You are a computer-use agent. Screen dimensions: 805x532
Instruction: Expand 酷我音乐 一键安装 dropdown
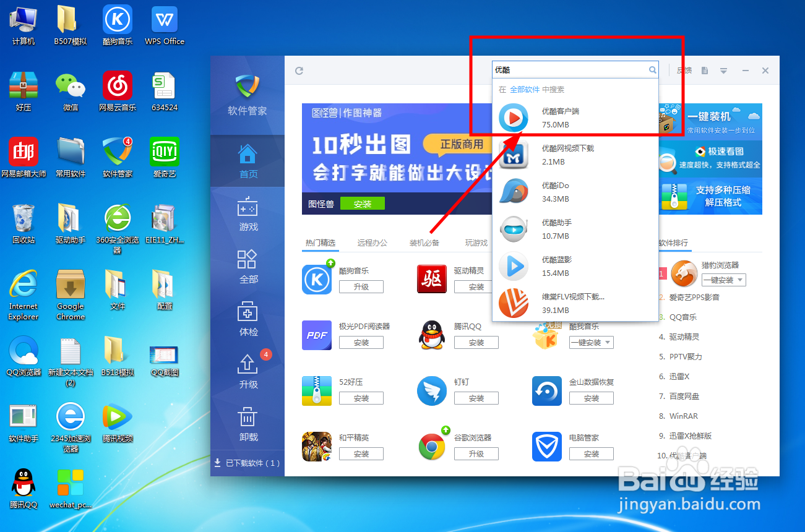pyautogui.click(x=608, y=342)
